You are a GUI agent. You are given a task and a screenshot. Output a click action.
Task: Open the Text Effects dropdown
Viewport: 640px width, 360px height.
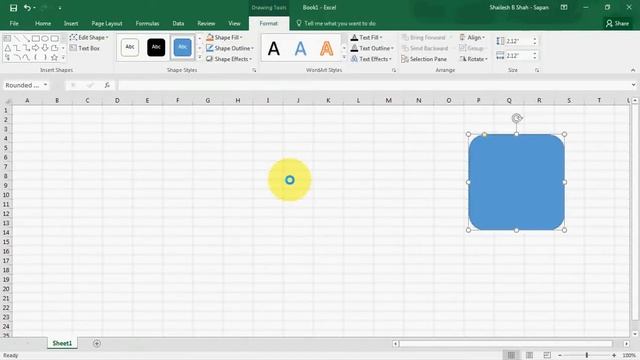[371, 59]
